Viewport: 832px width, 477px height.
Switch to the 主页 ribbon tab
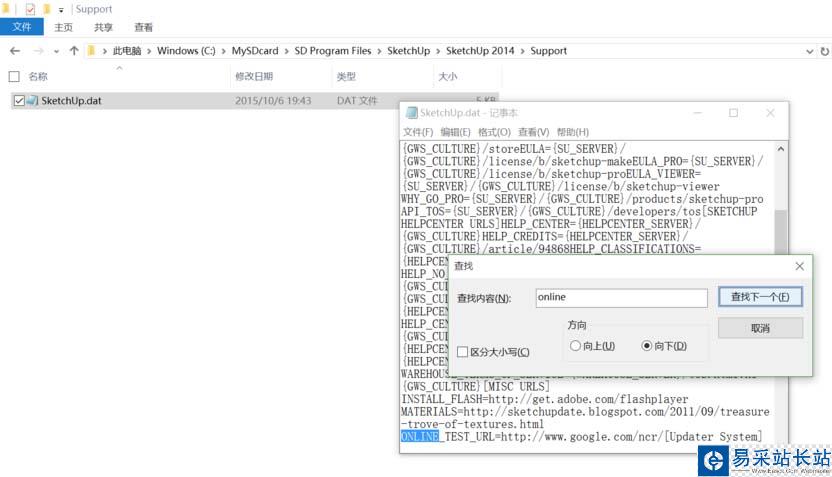pyautogui.click(x=63, y=27)
